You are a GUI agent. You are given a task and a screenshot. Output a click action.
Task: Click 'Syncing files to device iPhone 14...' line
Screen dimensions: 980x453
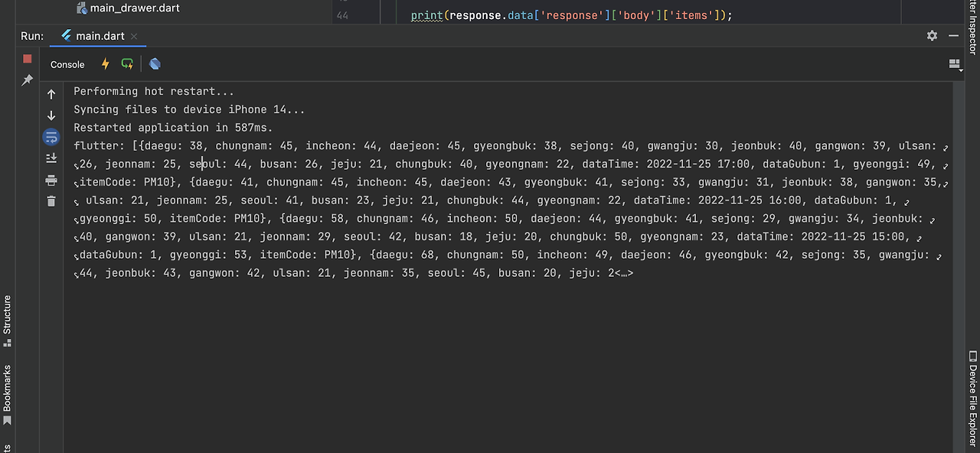coord(189,109)
